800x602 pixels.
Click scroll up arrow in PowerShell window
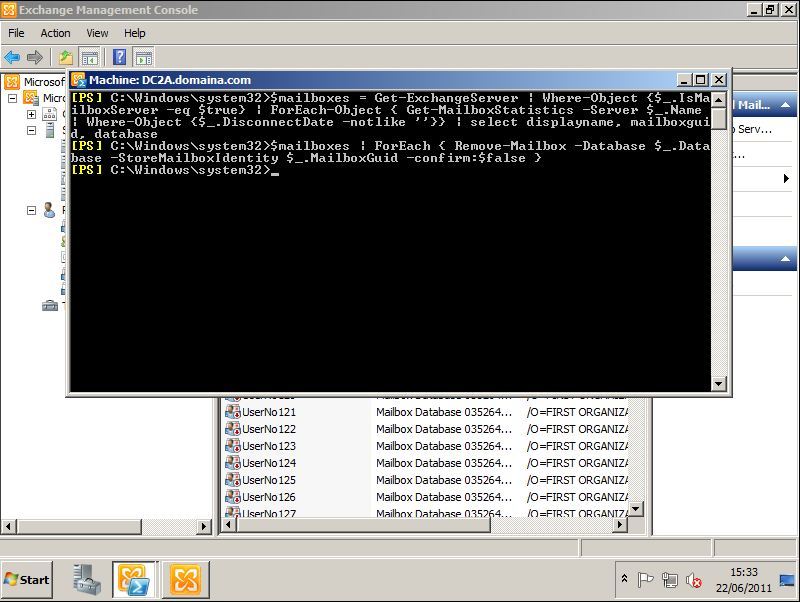point(719,99)
